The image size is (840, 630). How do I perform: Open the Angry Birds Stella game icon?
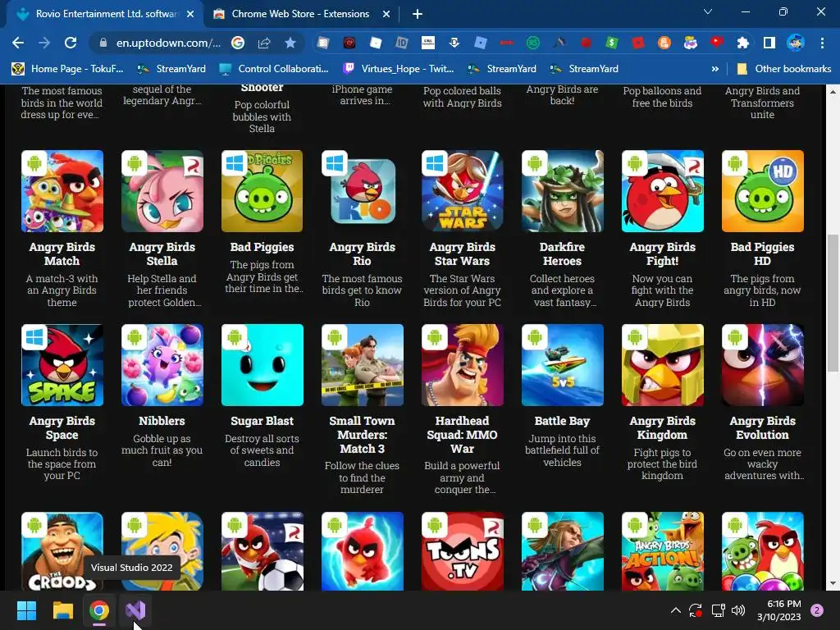tap(162, 191)
